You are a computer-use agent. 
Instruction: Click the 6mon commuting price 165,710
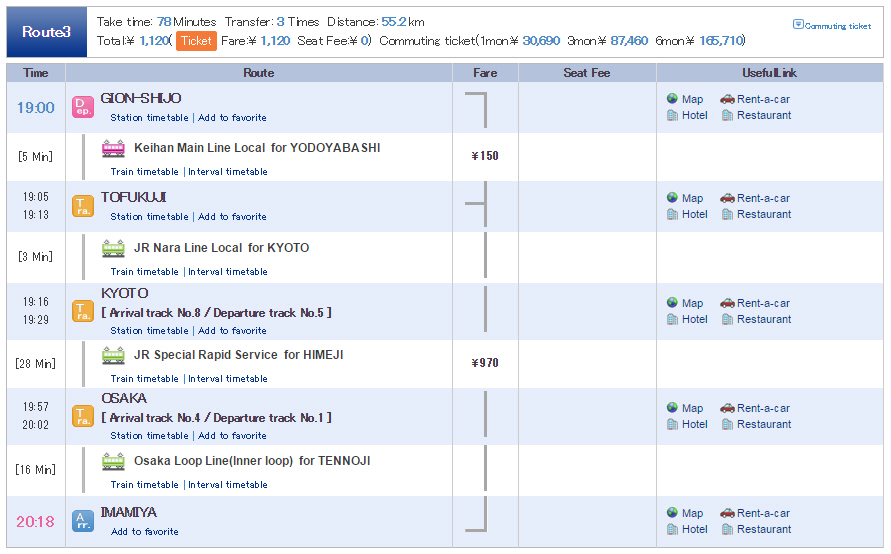(721, 41)
